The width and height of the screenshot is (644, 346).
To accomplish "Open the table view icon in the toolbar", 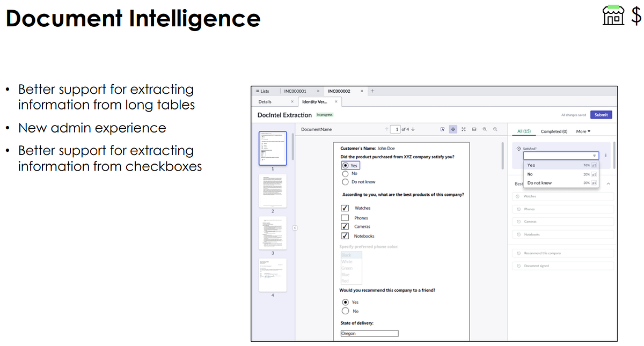I will pyautogui.click(x=473, y=129).
